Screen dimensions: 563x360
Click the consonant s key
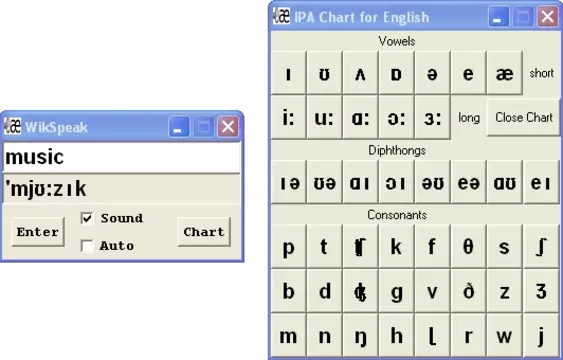(x=504, y=247)
